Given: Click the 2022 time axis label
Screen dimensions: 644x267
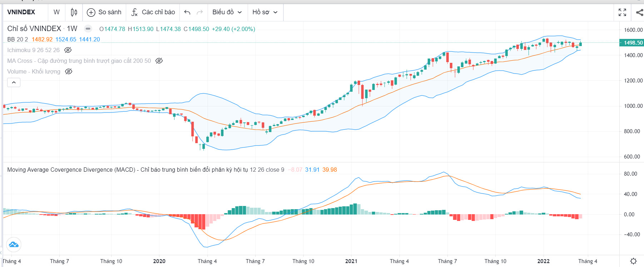Looking at the screenshot, I should click(544, 261).
